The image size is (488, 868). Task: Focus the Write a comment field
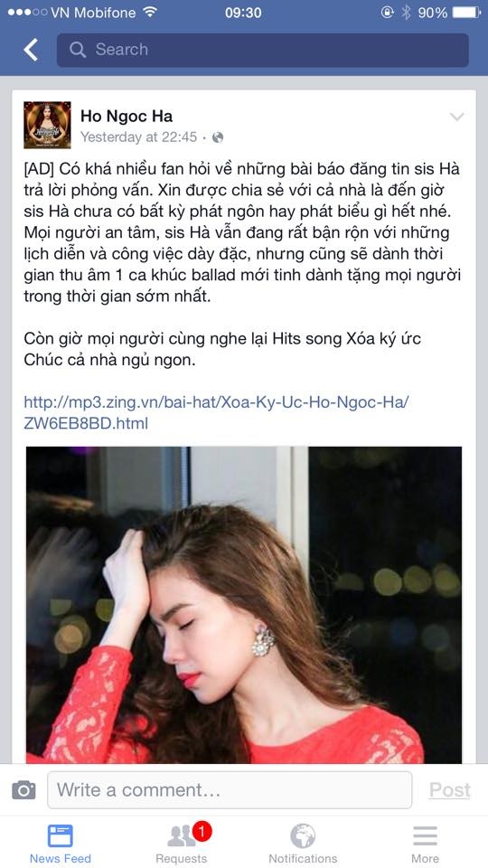point(230,790)
